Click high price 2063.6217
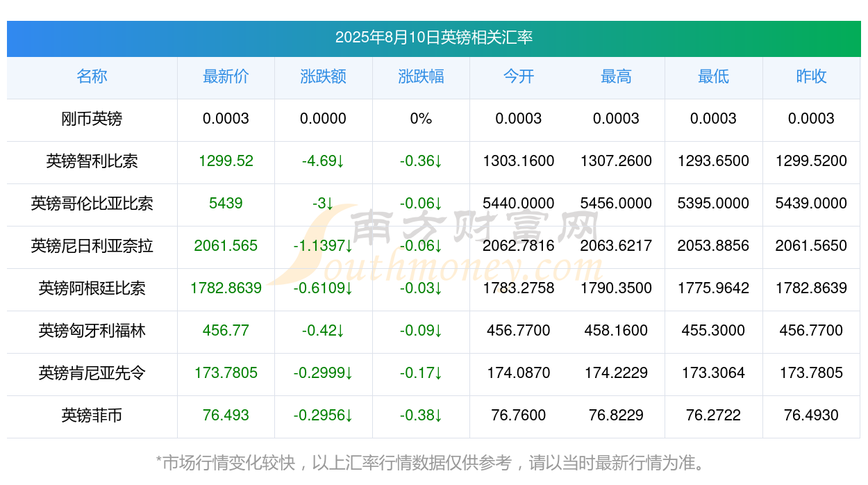868x485 pixels. point(616,246)
